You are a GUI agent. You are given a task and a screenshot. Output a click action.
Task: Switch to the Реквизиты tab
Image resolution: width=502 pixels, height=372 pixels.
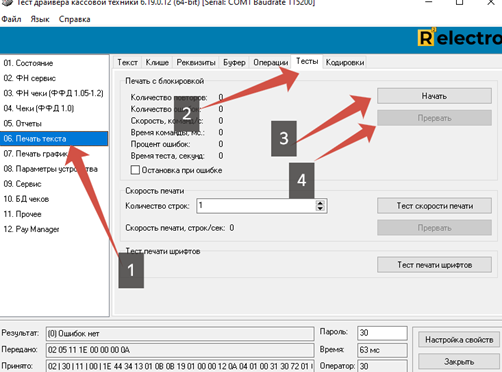(x=196, y=62)
